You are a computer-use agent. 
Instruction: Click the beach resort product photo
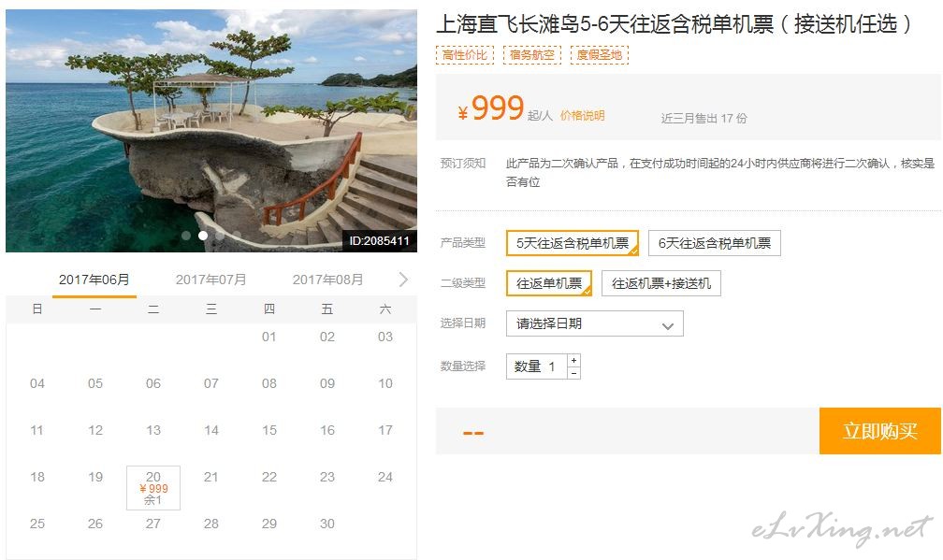[211, 130]
